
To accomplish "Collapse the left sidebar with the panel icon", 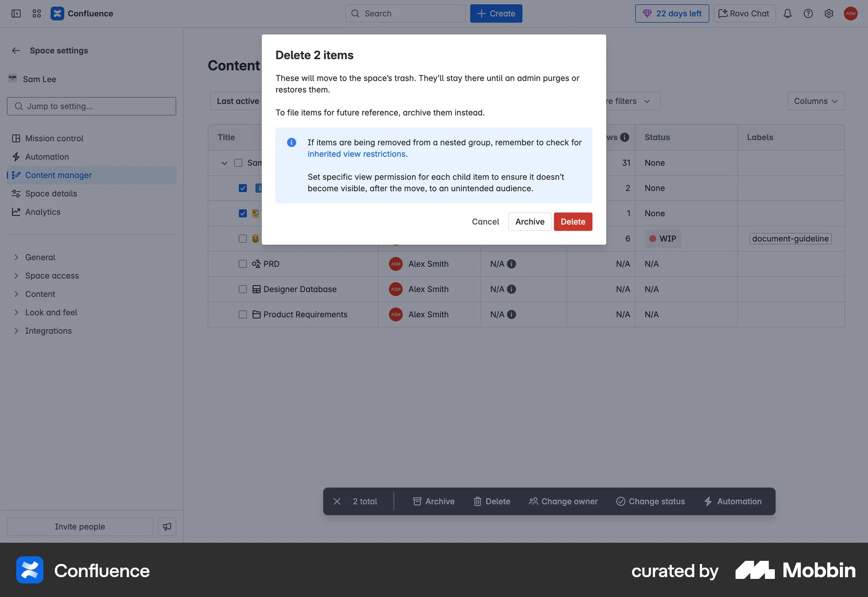I will (16, 14).
